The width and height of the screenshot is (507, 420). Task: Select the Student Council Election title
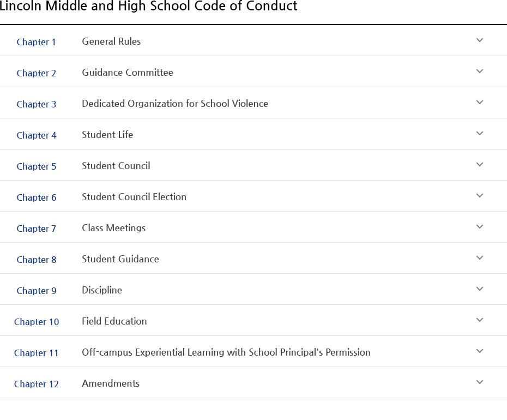[134, 197]
